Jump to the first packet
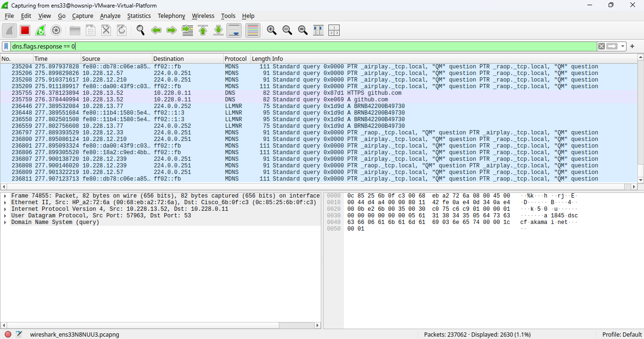This screenshot has width=644, height=339. pos(203,30)
